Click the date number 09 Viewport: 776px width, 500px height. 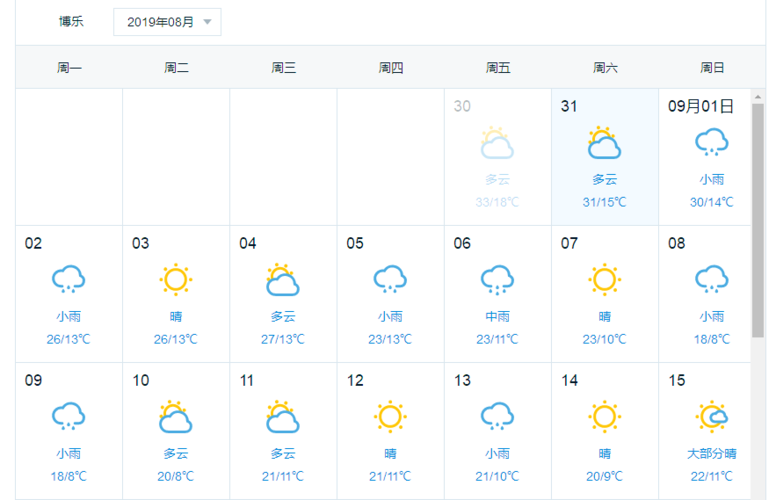(x=33, y=380)
